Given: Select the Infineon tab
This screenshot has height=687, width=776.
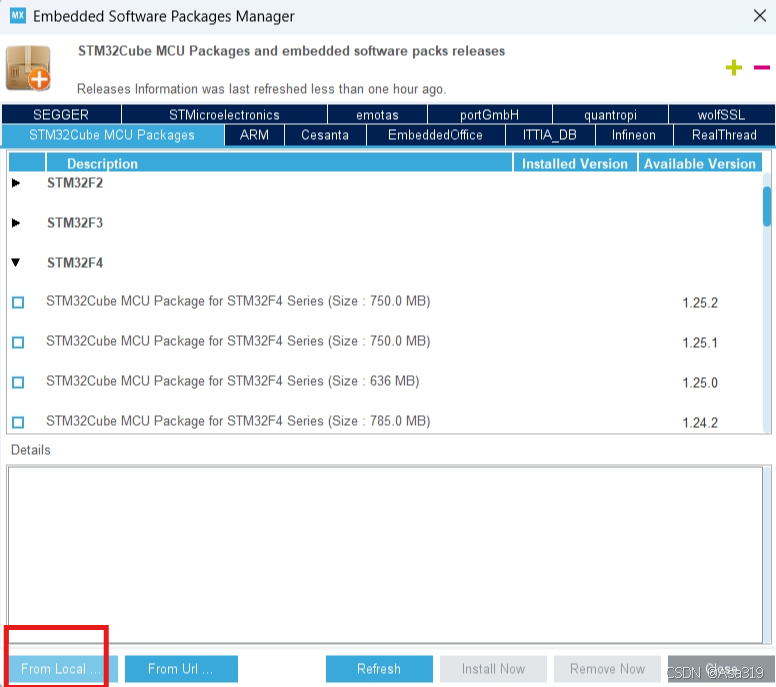Looking at the screenshot, I should (633, 135).
